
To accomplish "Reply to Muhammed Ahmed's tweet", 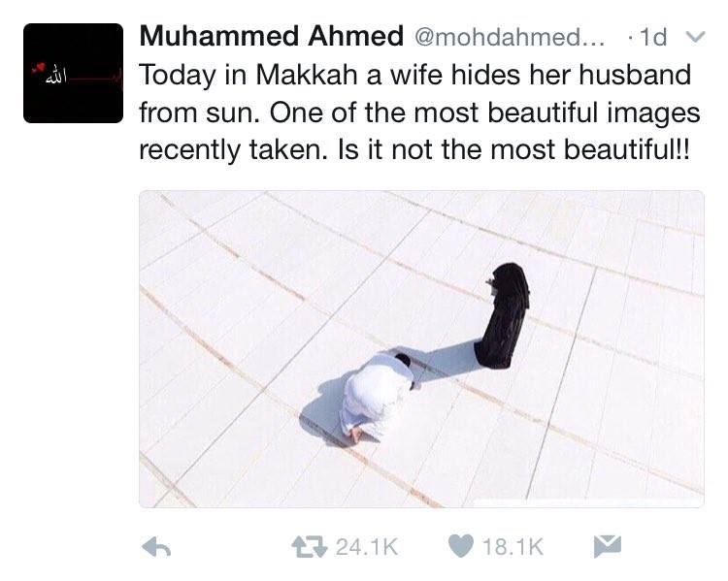I will coord(156,547).
